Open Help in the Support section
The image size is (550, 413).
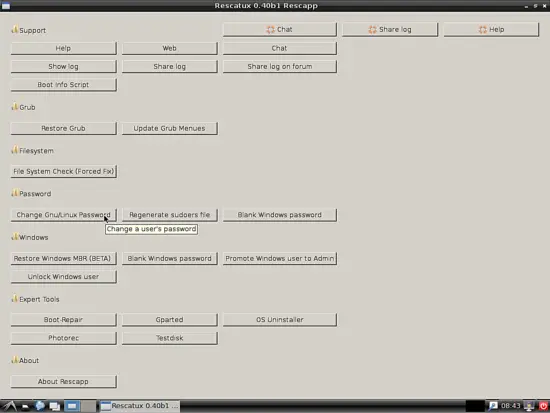coord(63,48)
